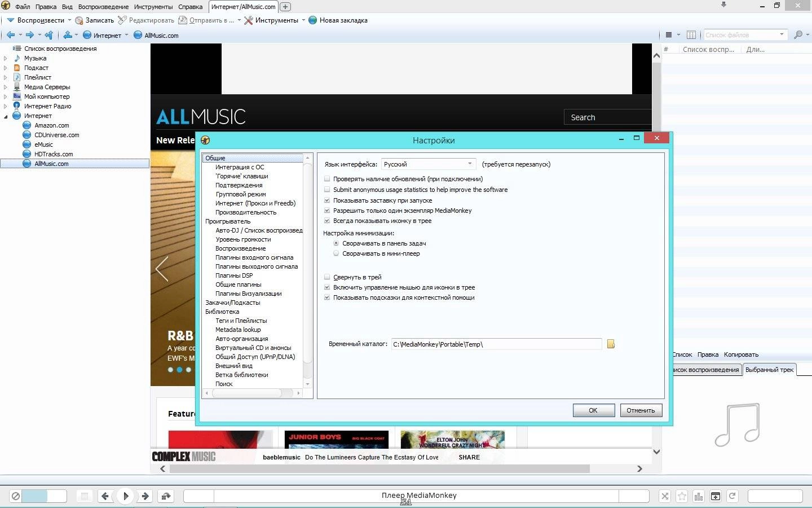This screenshot has height=508, width=812.
Task: Open Внешний вид settings page
Action: point(233,366)
